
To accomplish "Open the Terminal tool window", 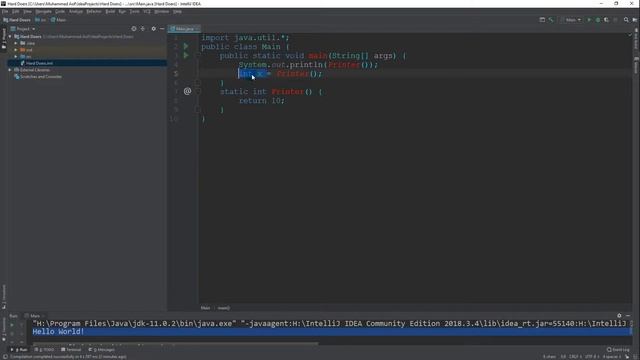I will (x=71, y=350).
